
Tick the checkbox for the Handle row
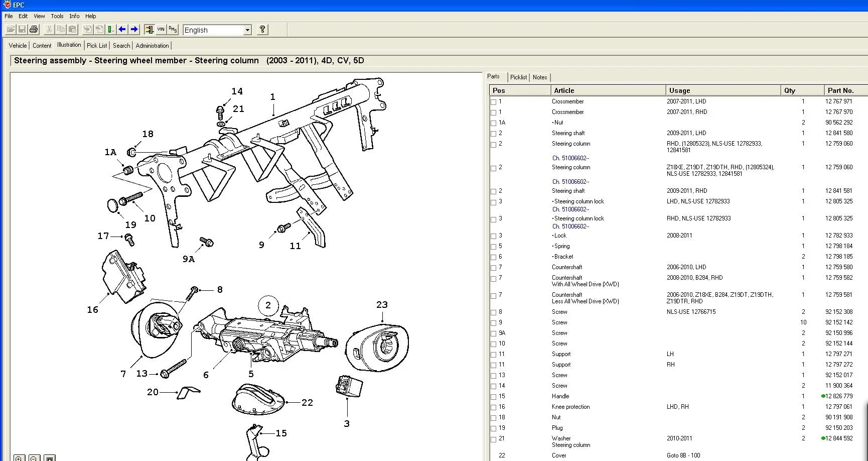click(x=494, y=397)
